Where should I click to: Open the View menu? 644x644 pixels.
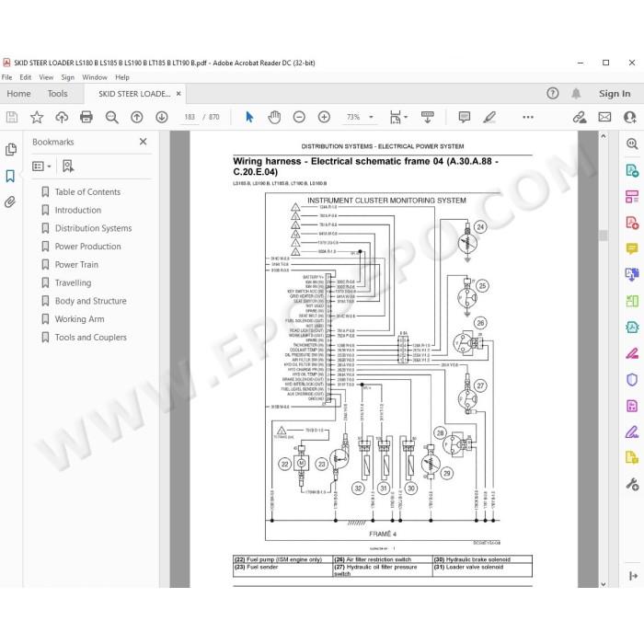coord(46,77)
